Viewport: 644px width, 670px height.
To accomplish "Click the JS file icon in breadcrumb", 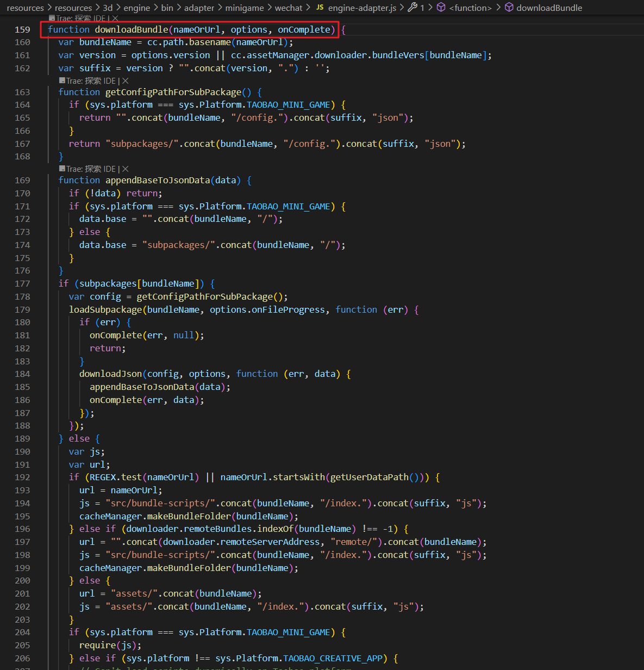I will pyautogui.click(x=320, y=8).
